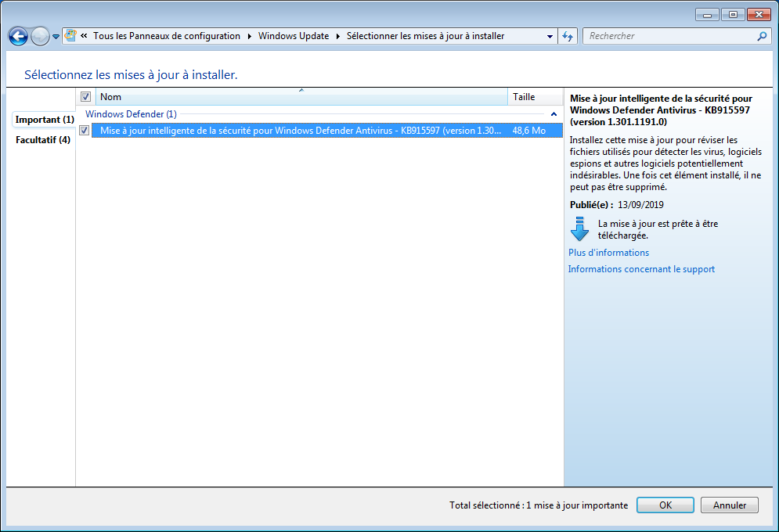
Task: Click the Total sélectionné status text
Action: pyautogui.click(x=539, y=505)
